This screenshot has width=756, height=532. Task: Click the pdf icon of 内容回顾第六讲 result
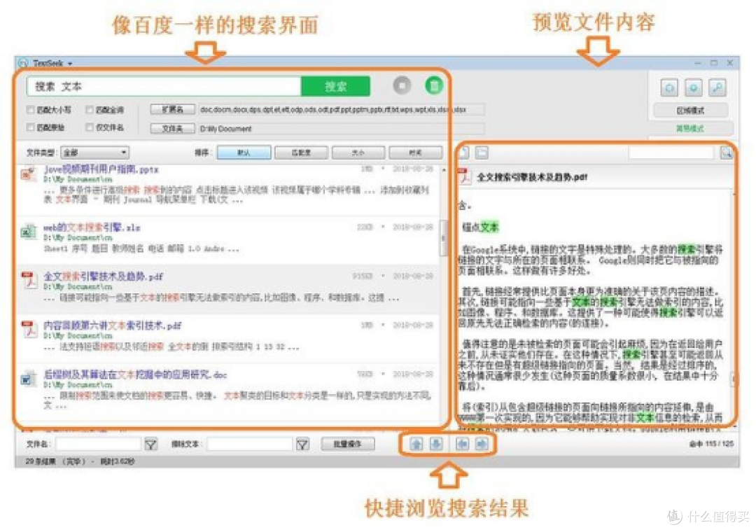pyautogui.click(x=29, y=329)
